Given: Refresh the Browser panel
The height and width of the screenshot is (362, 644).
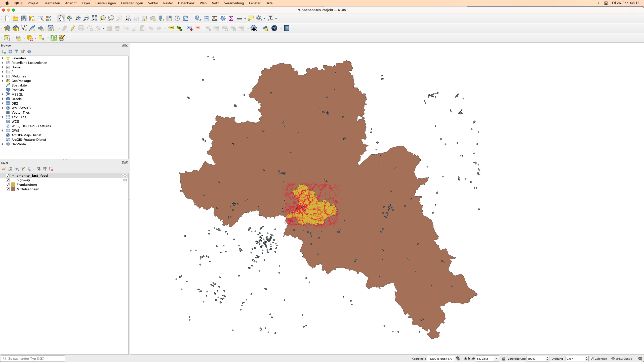Looking at the screenshot, I should pos(10,52).
